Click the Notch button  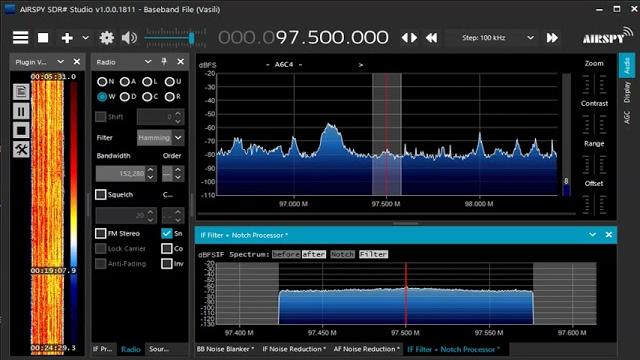point(342,254)
